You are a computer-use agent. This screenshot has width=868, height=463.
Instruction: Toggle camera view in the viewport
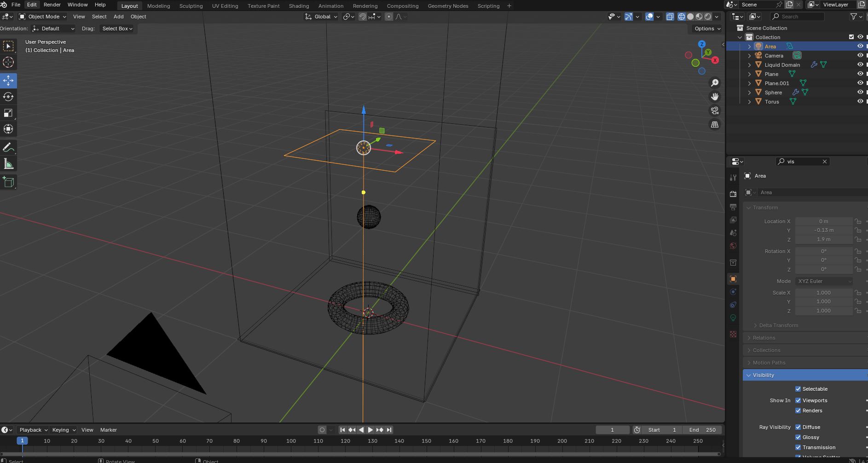(715, 110)
